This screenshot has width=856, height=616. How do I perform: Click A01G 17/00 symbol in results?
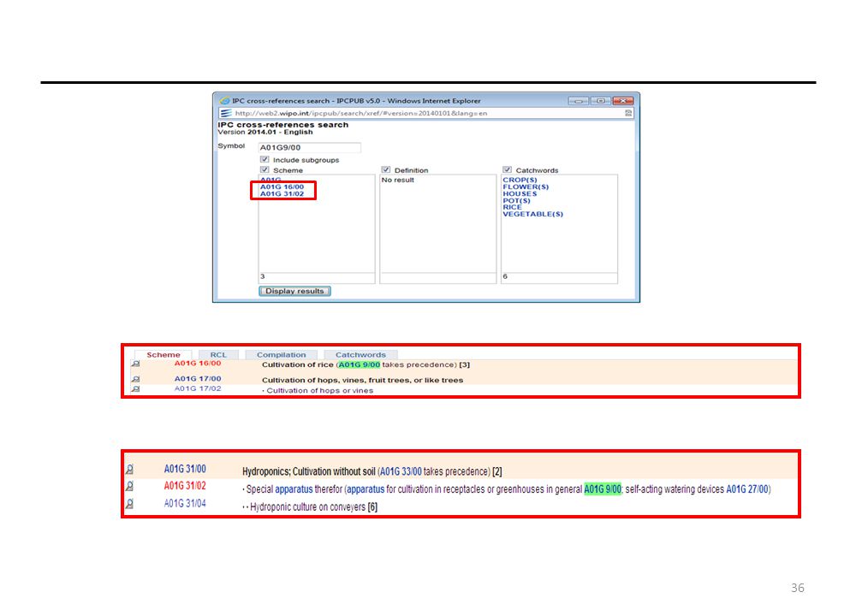point(198,379)
